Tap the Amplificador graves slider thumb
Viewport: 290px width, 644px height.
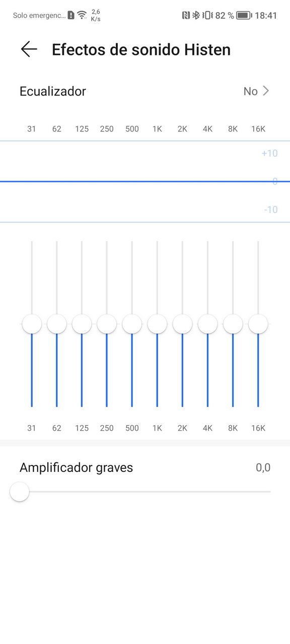point(20,492)
